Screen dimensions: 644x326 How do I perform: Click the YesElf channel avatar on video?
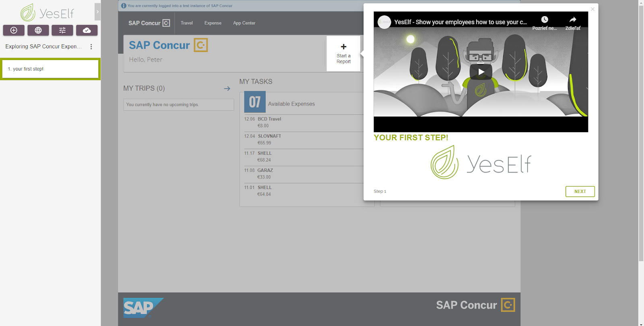(x=384, y=22)
